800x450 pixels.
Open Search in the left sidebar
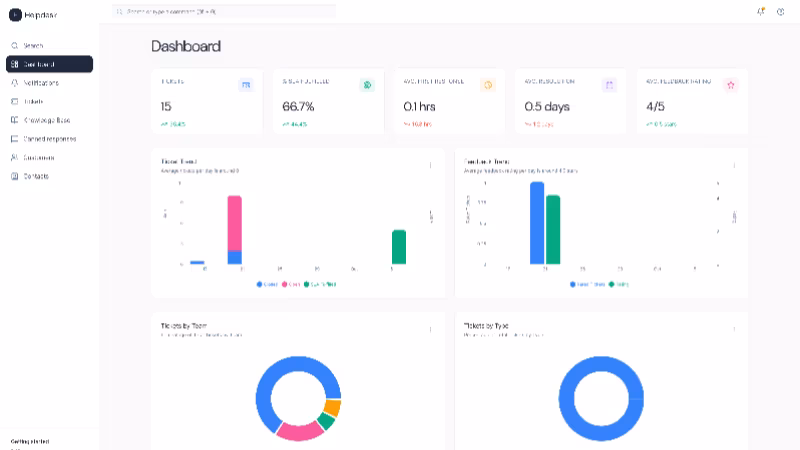click(49, 45)
